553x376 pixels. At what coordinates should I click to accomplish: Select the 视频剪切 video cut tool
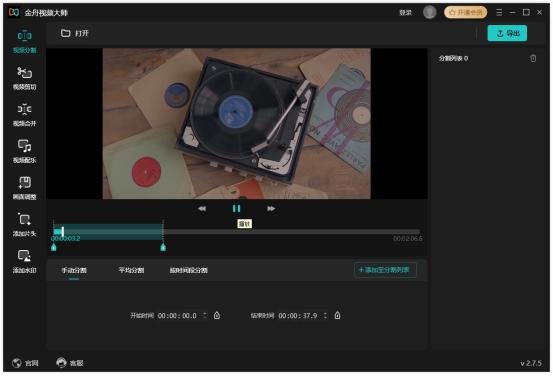24,78
